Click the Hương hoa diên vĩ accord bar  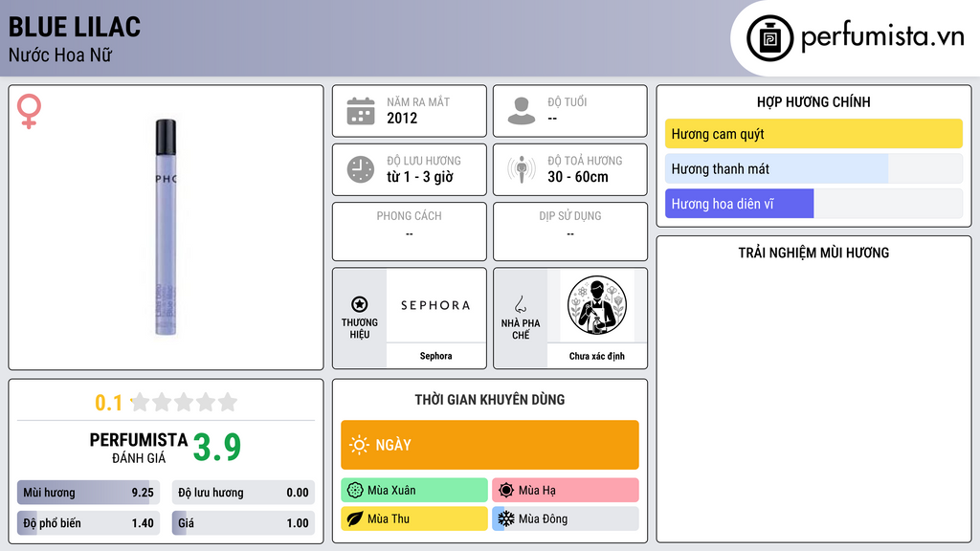pyautogui.click(x=813, y=204)
